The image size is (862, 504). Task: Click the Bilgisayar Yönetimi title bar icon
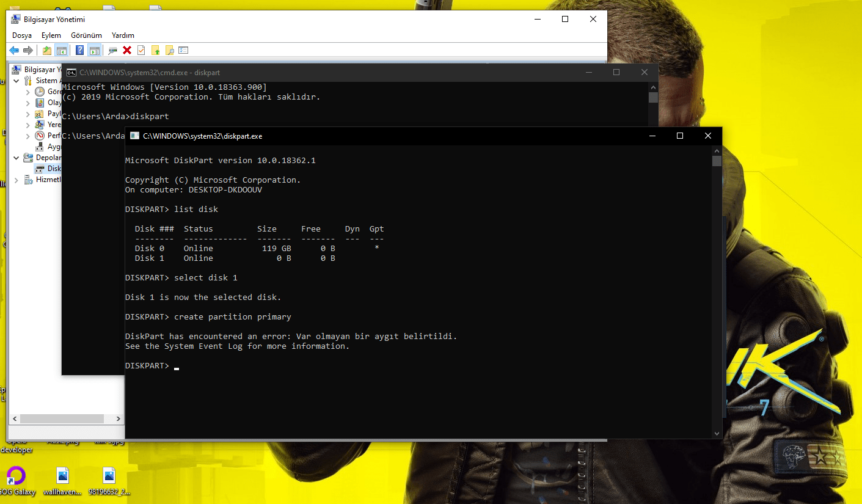click(x=16, y=19)
